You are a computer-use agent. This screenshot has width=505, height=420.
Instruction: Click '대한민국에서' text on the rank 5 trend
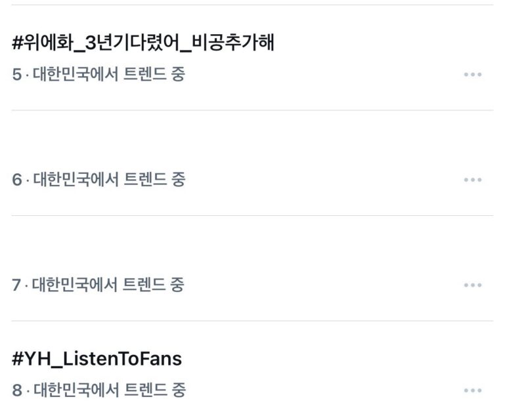click(76, 75)
